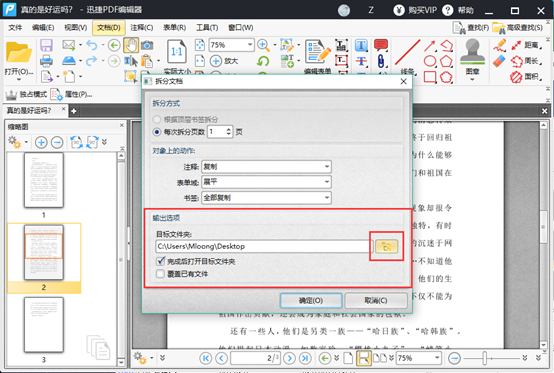Adjust the pages-per-split stepper arrows

(x=229, y=132)
